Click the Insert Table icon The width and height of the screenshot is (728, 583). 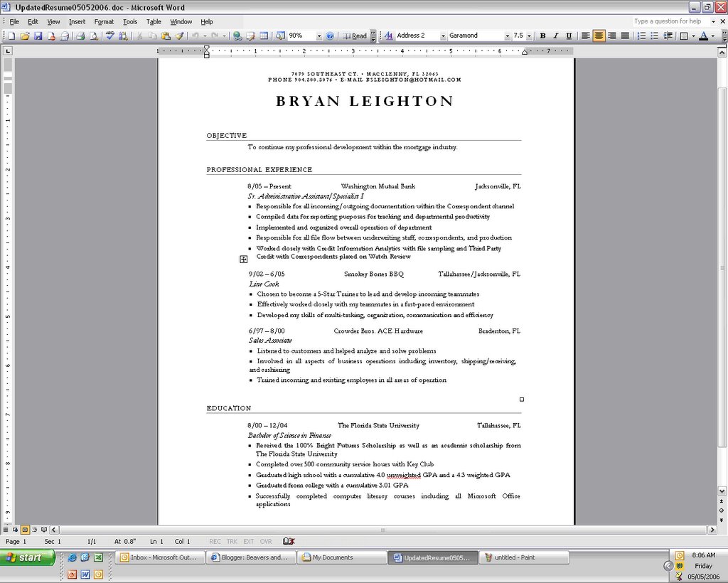point(264,36)
